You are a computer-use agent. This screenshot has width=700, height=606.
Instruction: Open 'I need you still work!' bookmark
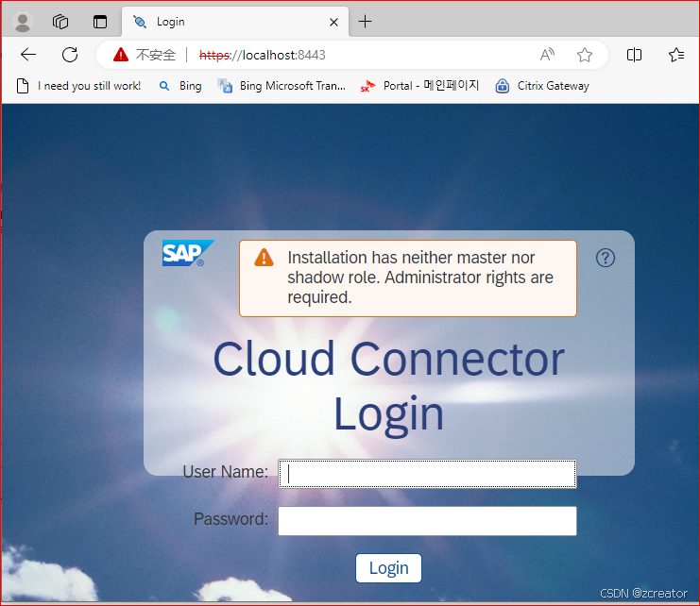click(x=78, y=86)
